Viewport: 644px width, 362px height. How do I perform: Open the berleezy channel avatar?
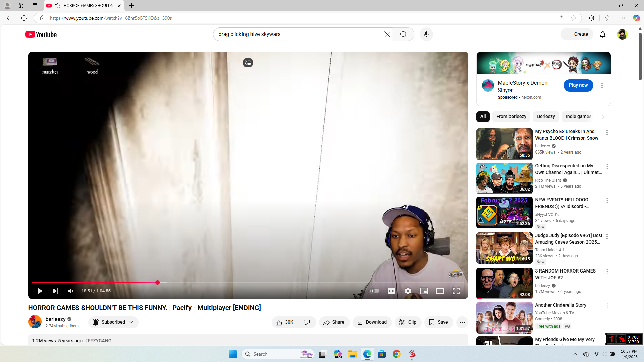pos(35,322)
